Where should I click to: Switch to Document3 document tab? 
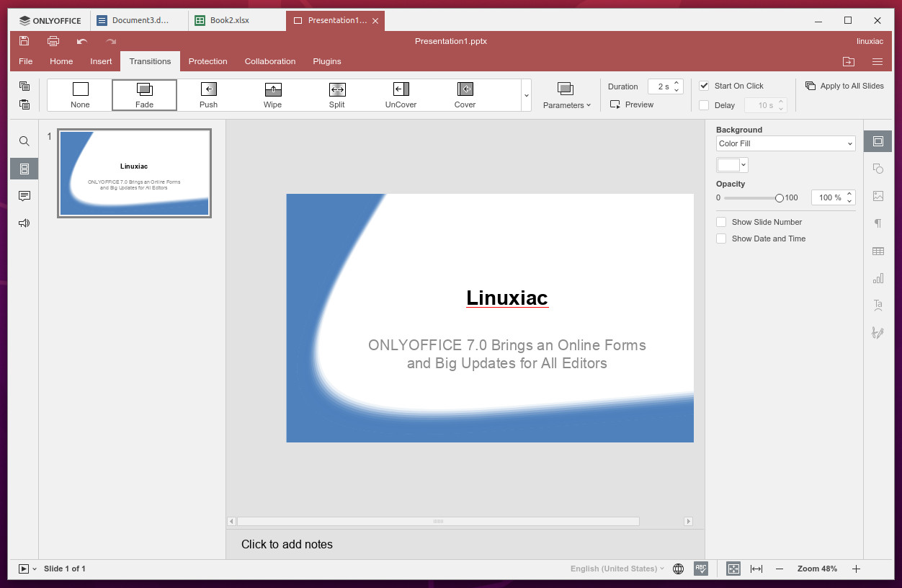[x=140, y=20]
